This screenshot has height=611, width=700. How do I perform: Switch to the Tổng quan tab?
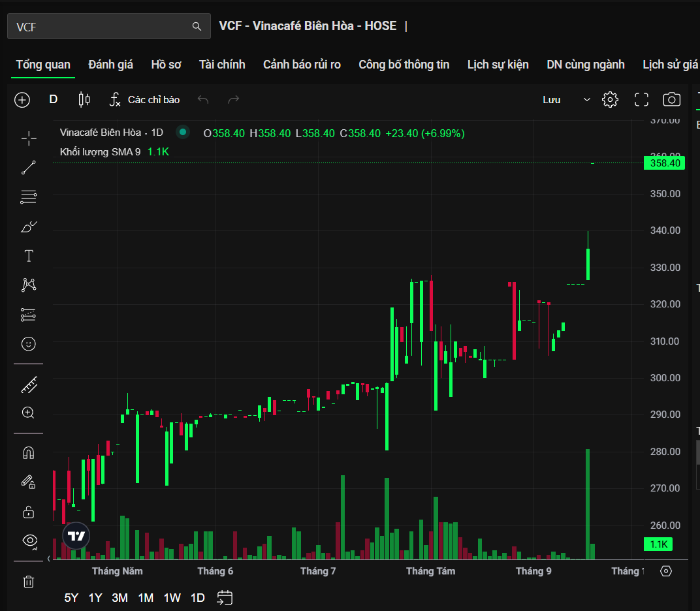click(43, 65)
